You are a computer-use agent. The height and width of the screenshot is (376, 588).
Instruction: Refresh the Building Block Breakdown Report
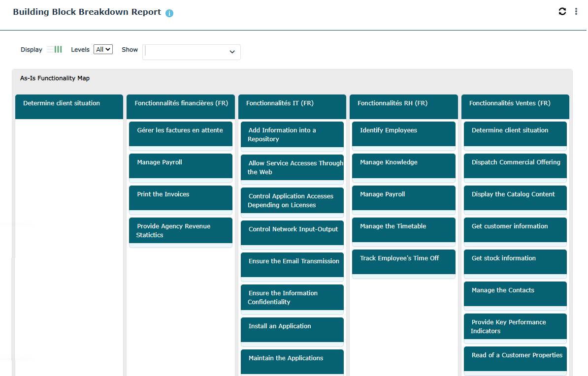coord(562,11)
